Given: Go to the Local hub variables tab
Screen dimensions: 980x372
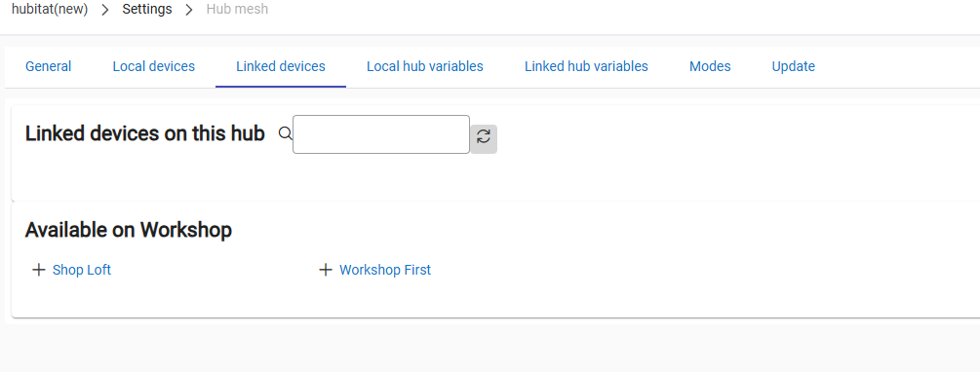Looking at the screenshot, I should tap(425, 66).
